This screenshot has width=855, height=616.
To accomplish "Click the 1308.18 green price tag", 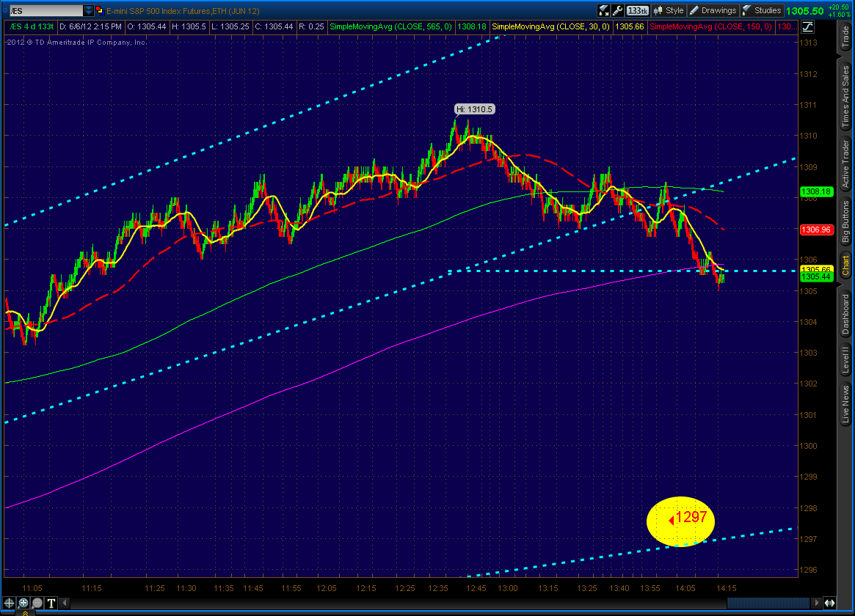I will point(816,191).
